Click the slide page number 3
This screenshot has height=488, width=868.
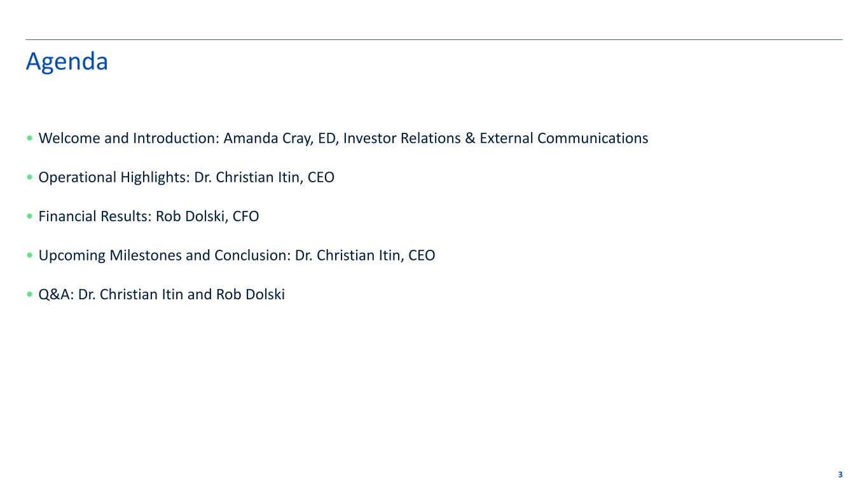(x=840, y=475)
